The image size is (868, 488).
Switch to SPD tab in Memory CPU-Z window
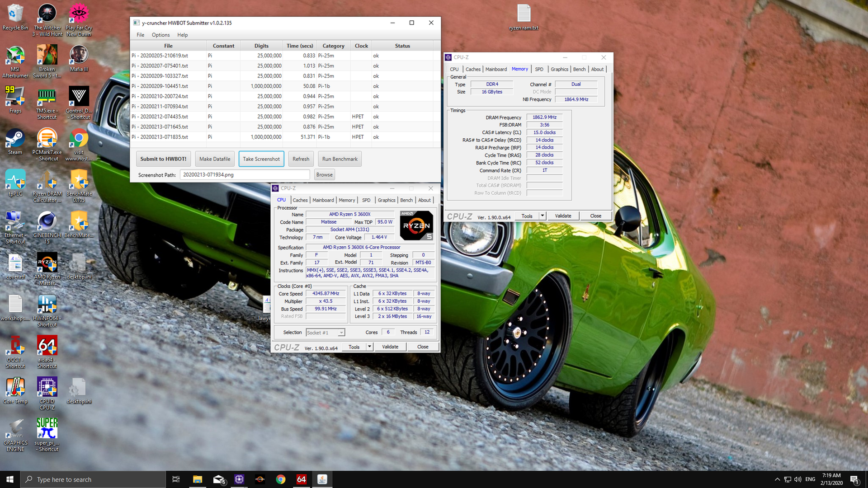coord(539,69)
